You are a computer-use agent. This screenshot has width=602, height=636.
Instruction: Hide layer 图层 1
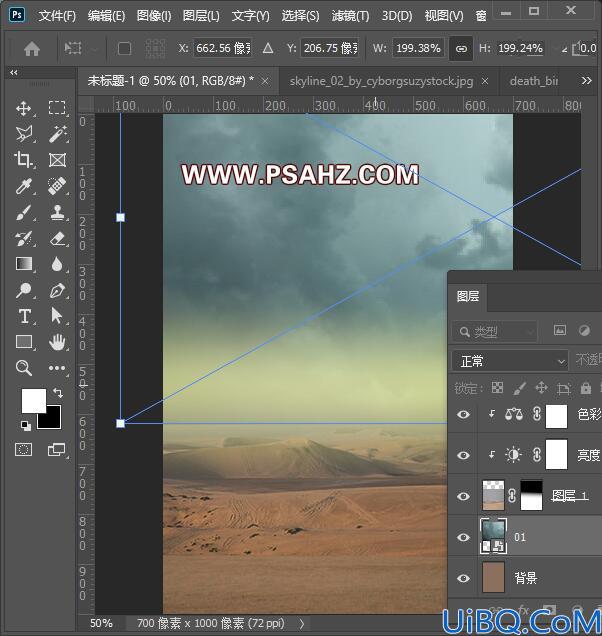pos(463,496)
